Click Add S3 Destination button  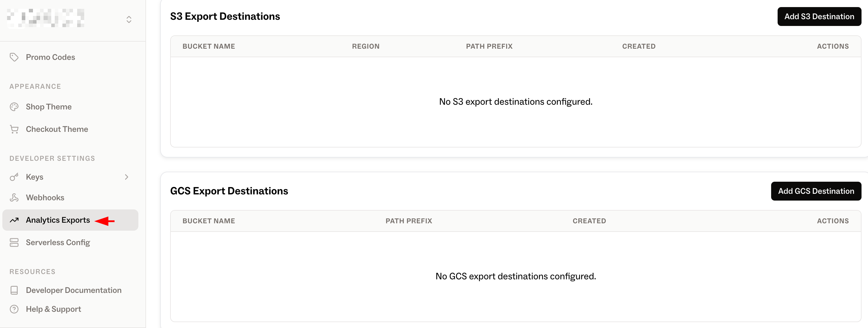[x=819, y=17]
